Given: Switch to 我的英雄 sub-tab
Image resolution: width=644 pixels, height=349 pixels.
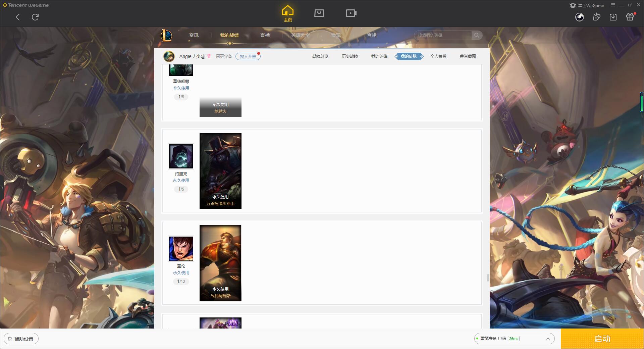Looking at the screenshot, I should click(x=379, y=56).
